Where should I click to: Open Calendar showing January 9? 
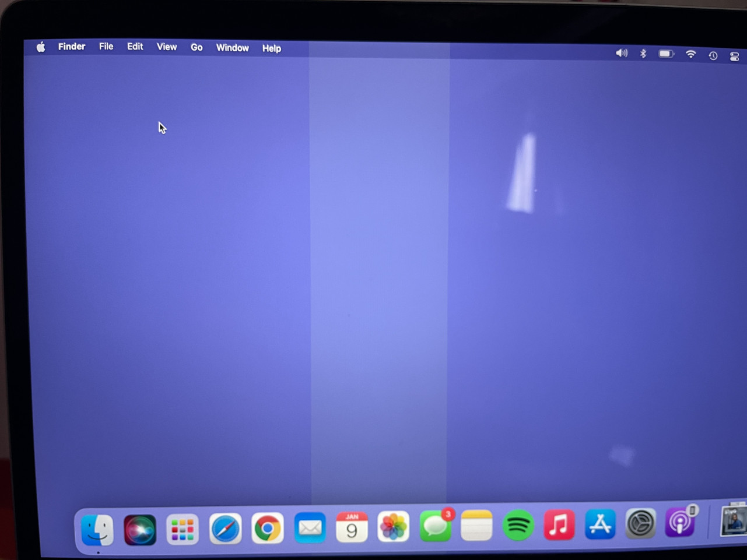(x=352, y=528)
